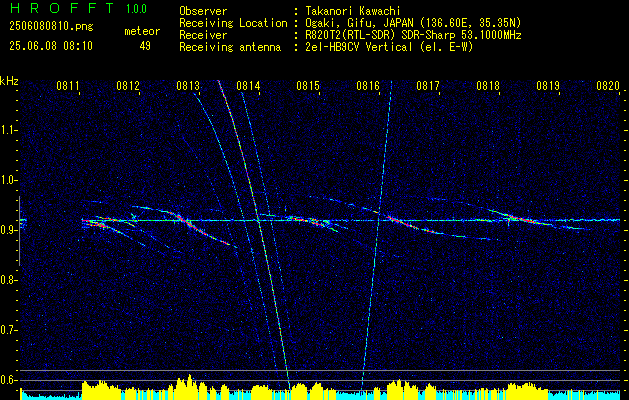629x400 pixels.
Task: Click the 0816 time marker
Action: coord(368,85)
